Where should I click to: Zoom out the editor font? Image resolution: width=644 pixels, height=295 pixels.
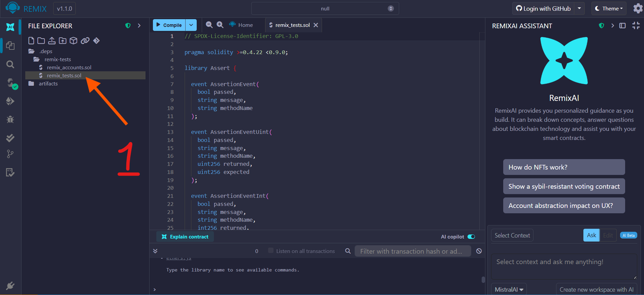point(209,25)
